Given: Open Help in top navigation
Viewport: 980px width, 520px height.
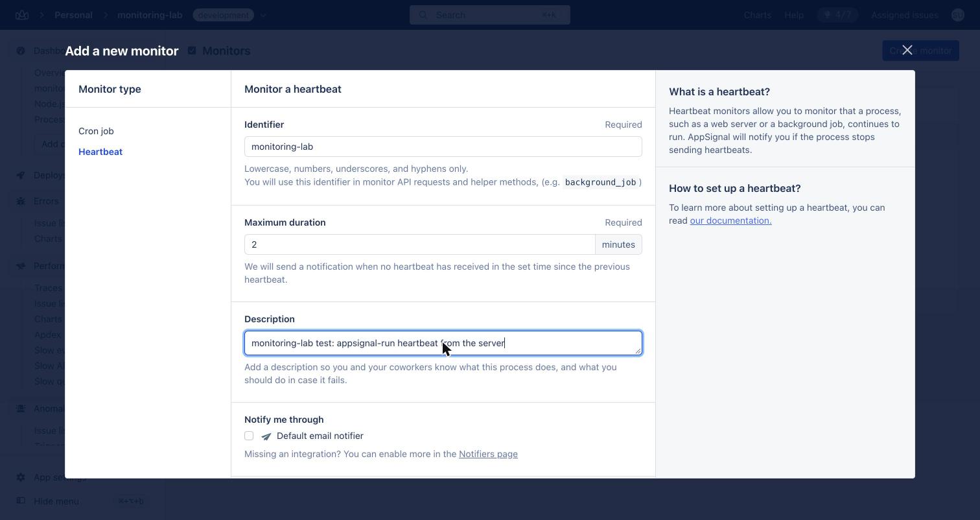Looking at the screenshot, I should coord(793,15).
